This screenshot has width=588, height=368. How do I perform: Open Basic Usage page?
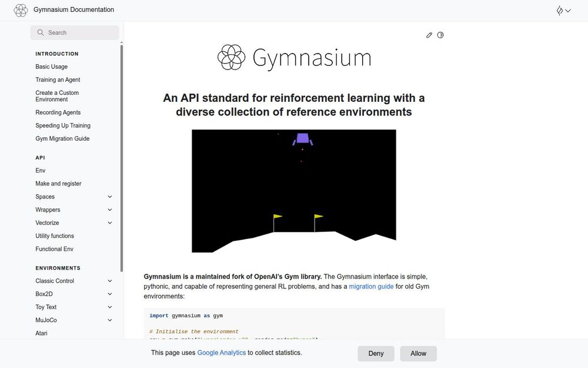coord(51,67)
